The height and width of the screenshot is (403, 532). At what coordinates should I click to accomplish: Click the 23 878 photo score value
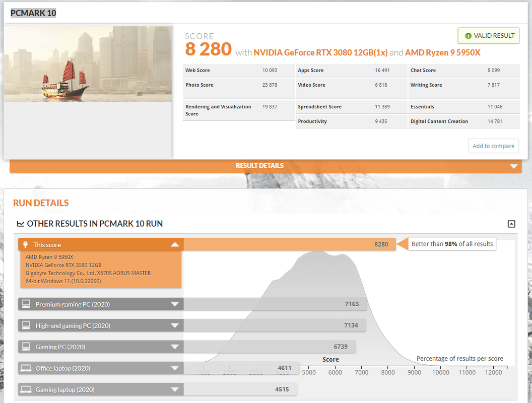(x=270, y=85)
